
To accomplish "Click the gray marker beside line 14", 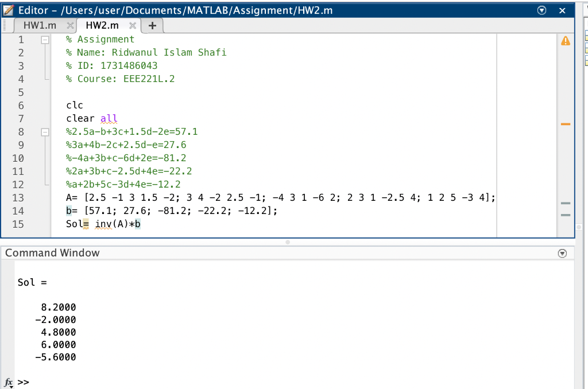I will pyautogui.click(x=566, y=215).
